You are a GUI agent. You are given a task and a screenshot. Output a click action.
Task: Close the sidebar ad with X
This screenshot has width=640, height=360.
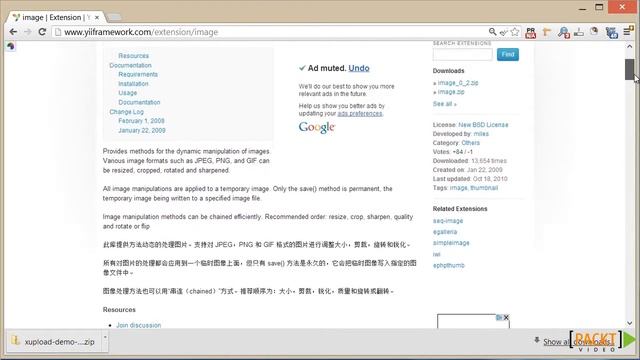pyautogui.click(x=506, y=317)
